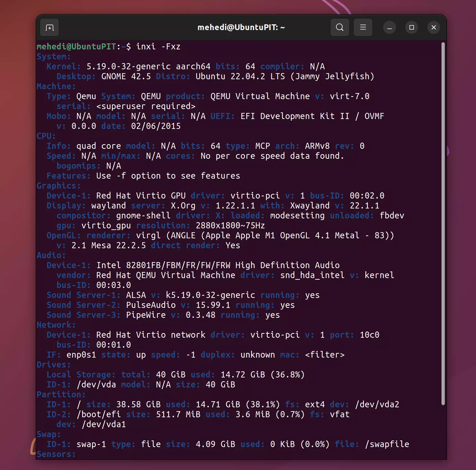This screenshot has height=470, width=476.
Task: Click the graphics bus-ID '00:02.0'
Action: [367, 196]
